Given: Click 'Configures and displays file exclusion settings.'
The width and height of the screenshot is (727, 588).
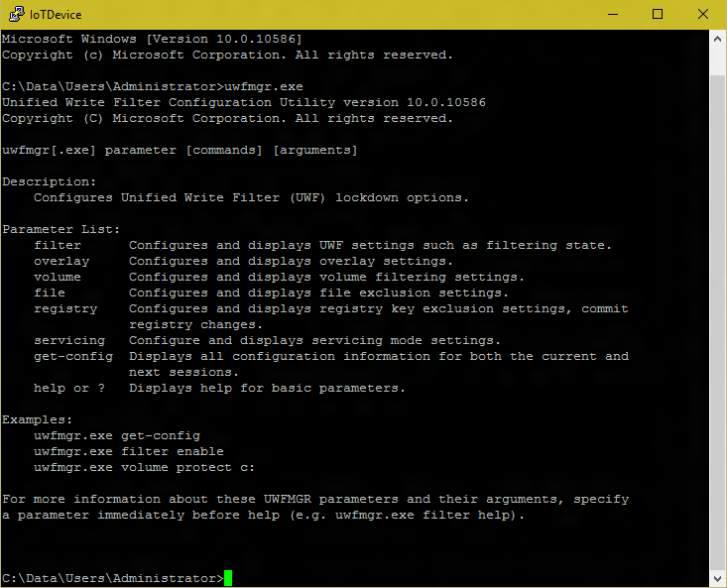Looking at the screenshot, I should pos(318,293).
